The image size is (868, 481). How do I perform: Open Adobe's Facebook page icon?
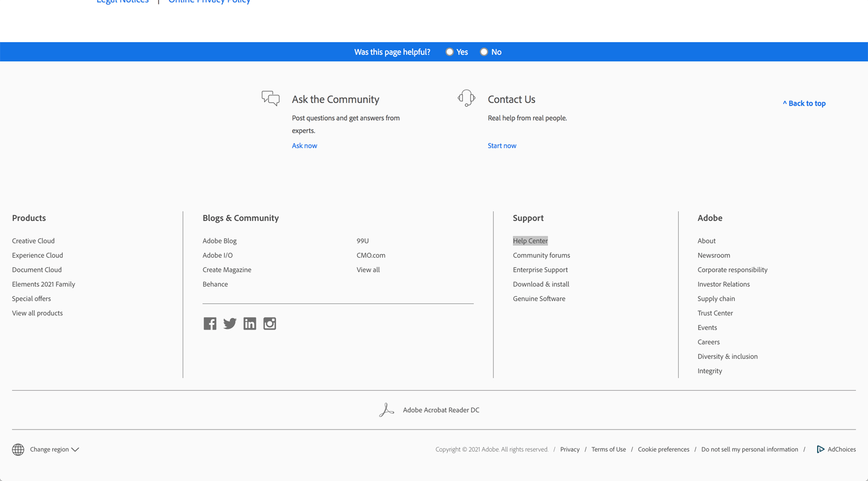pyautogui.click(x=210, y=324)
